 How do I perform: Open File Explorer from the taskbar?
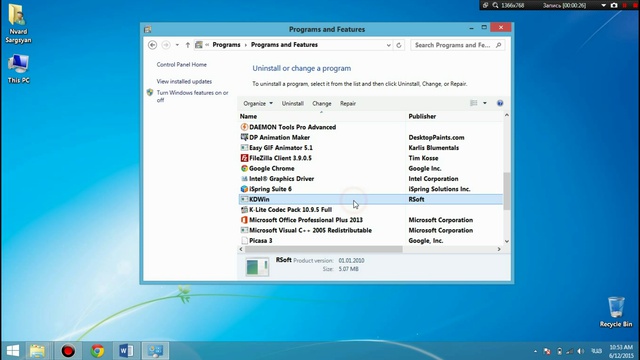pyautogui.click(x=37, y=351)
